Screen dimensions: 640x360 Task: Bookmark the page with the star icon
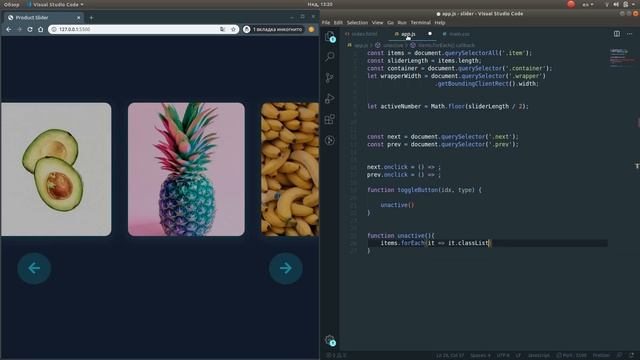tap(233, 29)
